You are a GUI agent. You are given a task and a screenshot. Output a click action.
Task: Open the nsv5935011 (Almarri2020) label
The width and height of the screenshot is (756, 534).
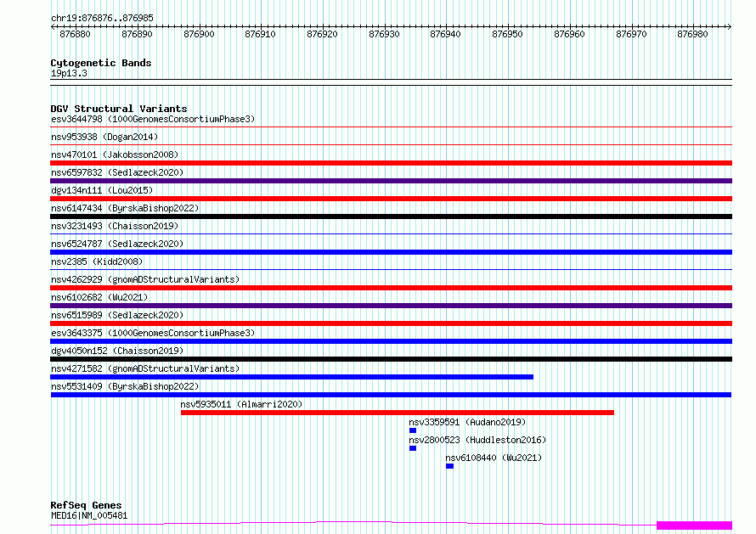(x=241, y=404)
